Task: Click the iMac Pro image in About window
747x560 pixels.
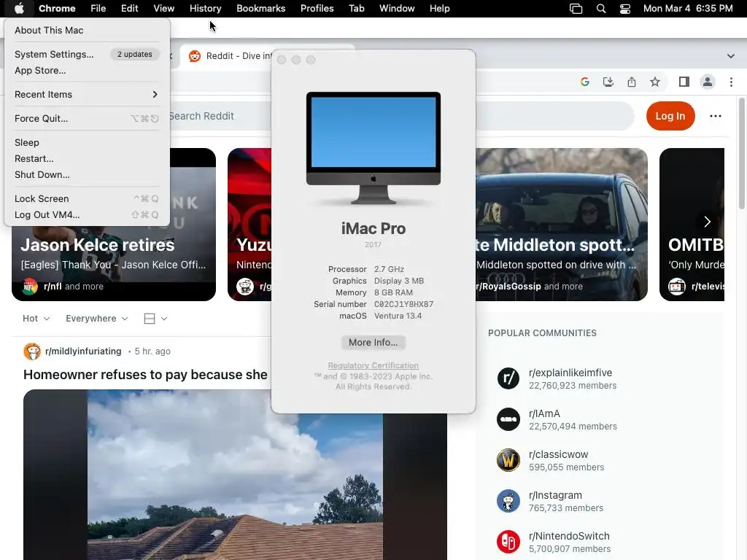Action: tap(373, 148)
